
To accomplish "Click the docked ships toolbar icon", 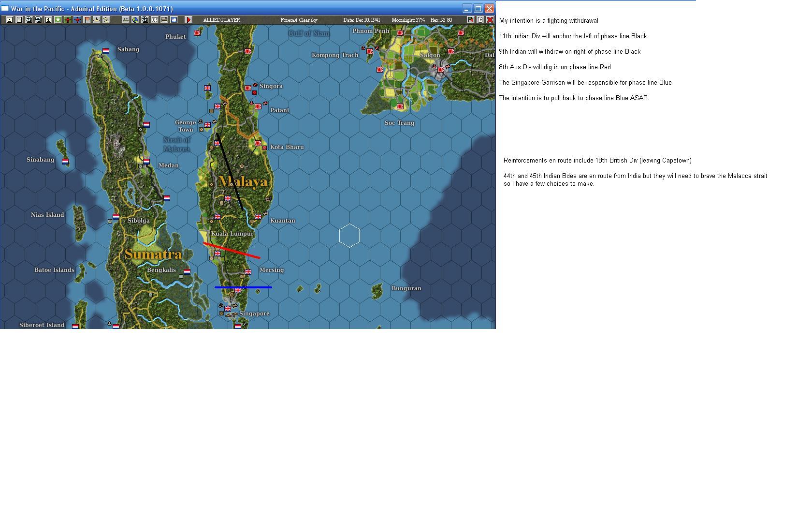I will click(126, 20).
